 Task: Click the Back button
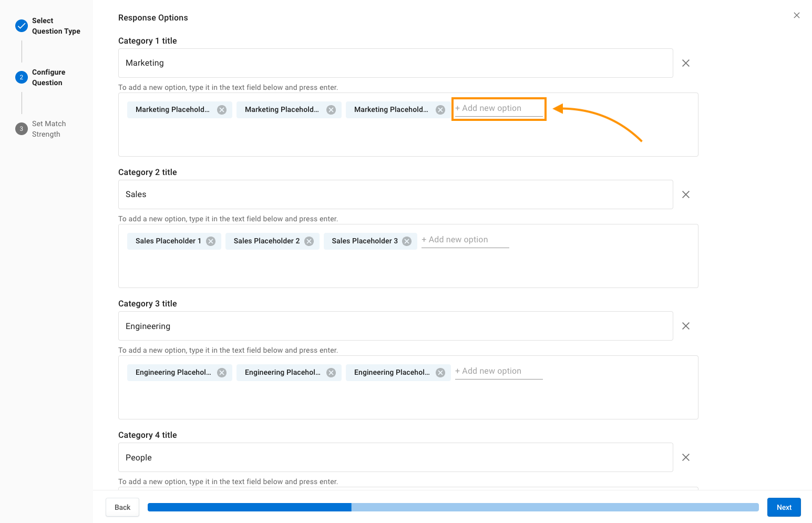122,507
